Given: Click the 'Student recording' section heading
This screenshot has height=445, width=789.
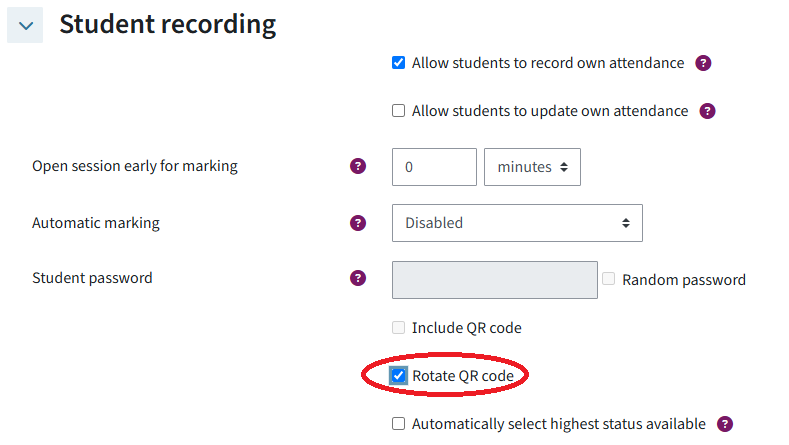Looking at the screenshot, I should tap(167, 24).
